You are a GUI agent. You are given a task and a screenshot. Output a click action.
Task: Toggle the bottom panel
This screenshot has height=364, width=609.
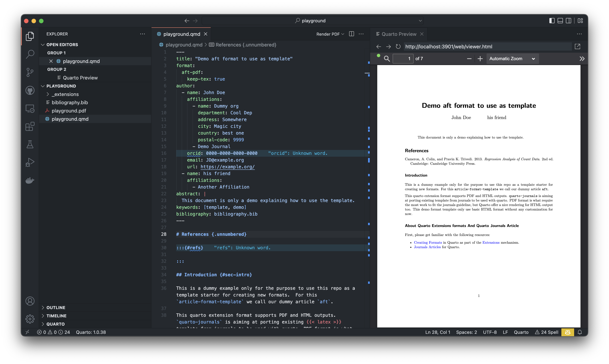560,21
